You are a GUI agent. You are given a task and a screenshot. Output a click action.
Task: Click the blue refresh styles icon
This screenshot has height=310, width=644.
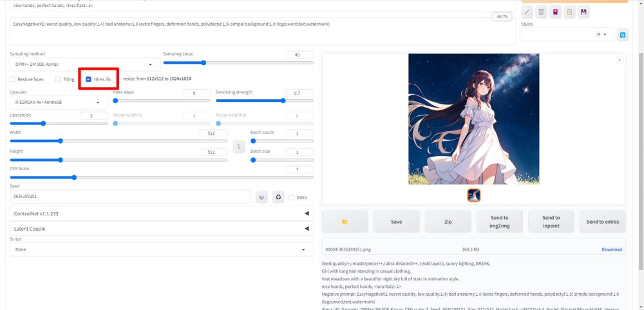point(623,34)
